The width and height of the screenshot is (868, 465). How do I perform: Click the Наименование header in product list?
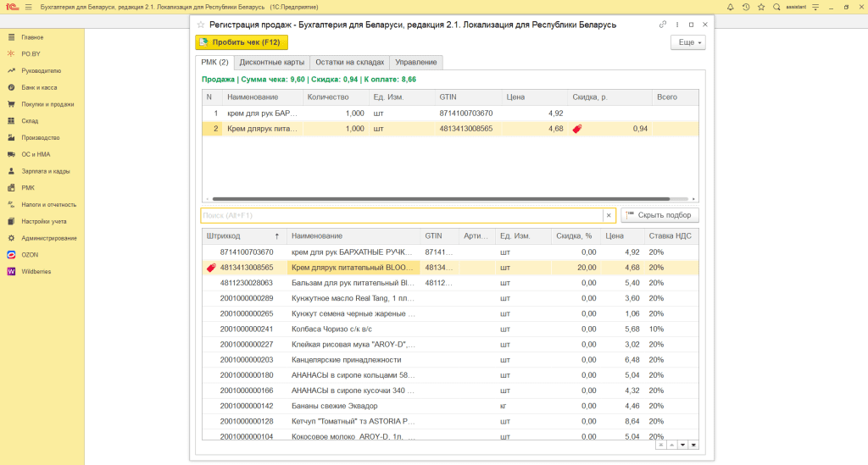pos(353,235)
